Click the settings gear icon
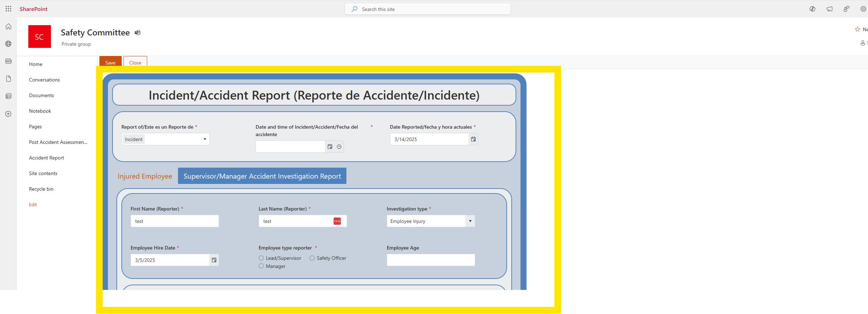This screenshot has height=314, width=868. [863, 9]
